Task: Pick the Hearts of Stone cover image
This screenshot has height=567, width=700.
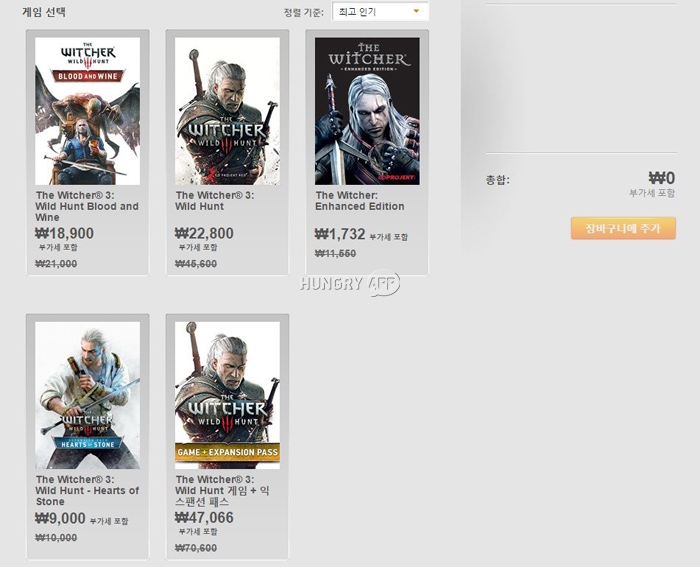Action: (x=87, y=394)
